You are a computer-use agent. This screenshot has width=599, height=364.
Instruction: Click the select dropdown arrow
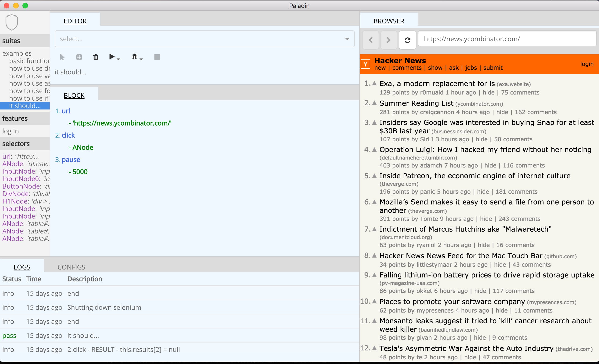pos(347,39)
